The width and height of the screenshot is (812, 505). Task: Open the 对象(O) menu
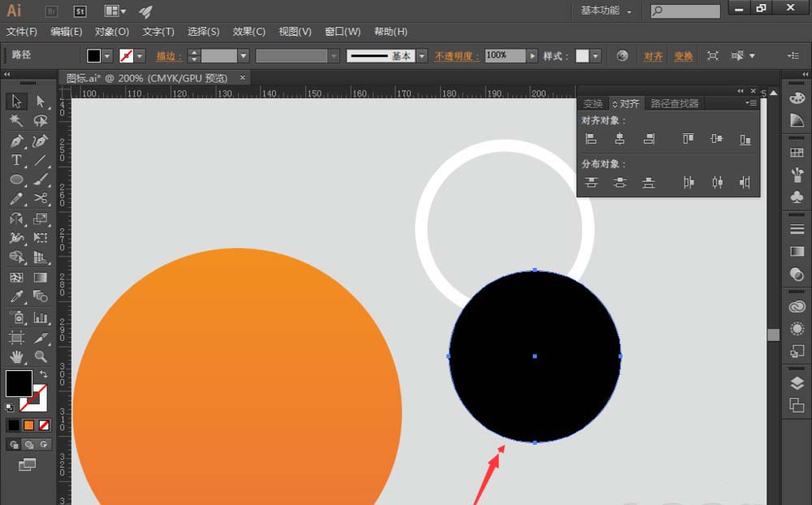(x=112, y=32)
